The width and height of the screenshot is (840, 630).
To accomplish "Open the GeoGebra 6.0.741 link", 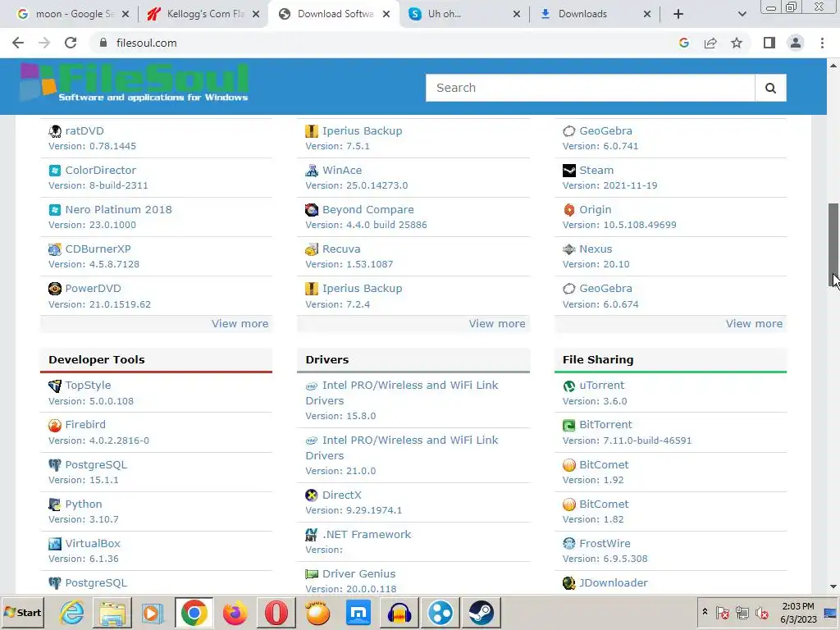I will 605,131.
